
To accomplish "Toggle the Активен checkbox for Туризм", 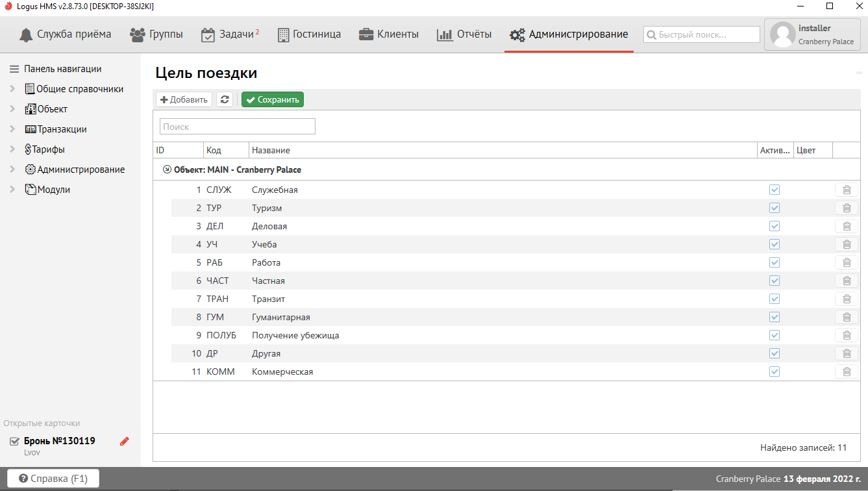I will [775, 208].
